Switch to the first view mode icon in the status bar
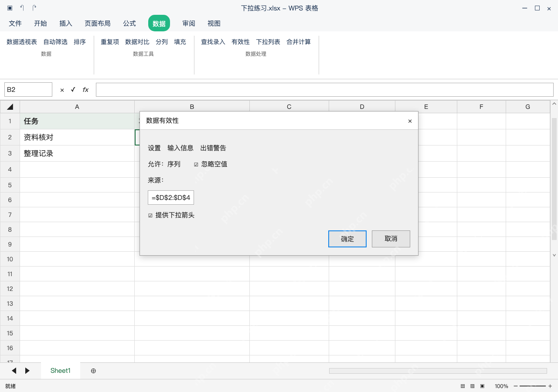This screenshot has width=558, height=392. (x=463, y=386)
